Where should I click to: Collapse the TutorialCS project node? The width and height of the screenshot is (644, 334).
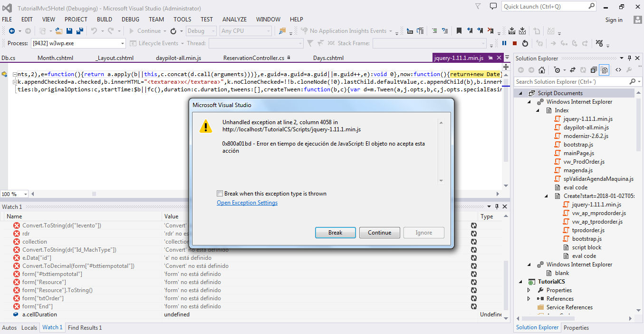pos(520,282)
